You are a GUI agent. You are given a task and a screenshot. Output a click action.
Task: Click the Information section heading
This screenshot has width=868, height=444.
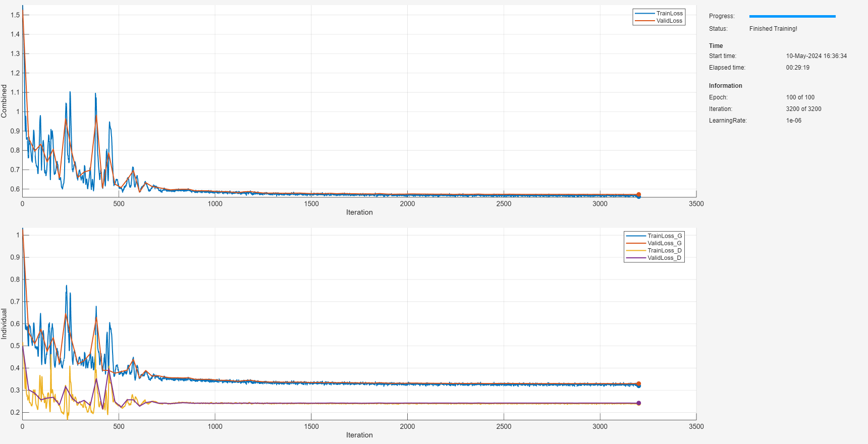[x=725, y=86]
